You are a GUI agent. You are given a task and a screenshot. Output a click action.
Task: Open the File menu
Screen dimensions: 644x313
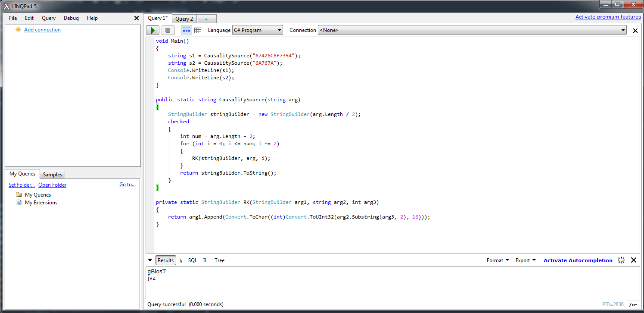click(13, 18)
